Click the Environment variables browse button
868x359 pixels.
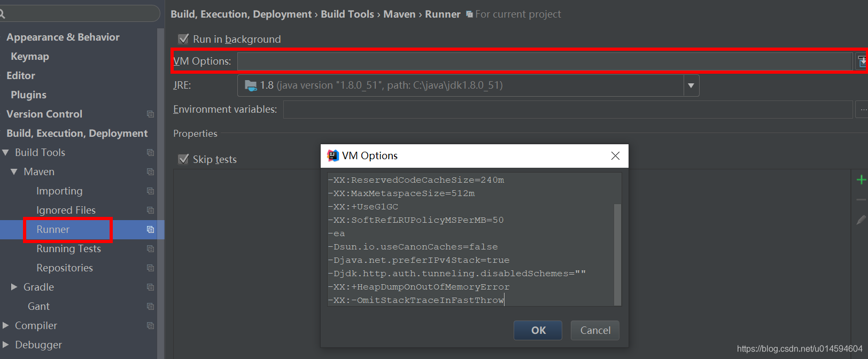[x=862, y=110]
